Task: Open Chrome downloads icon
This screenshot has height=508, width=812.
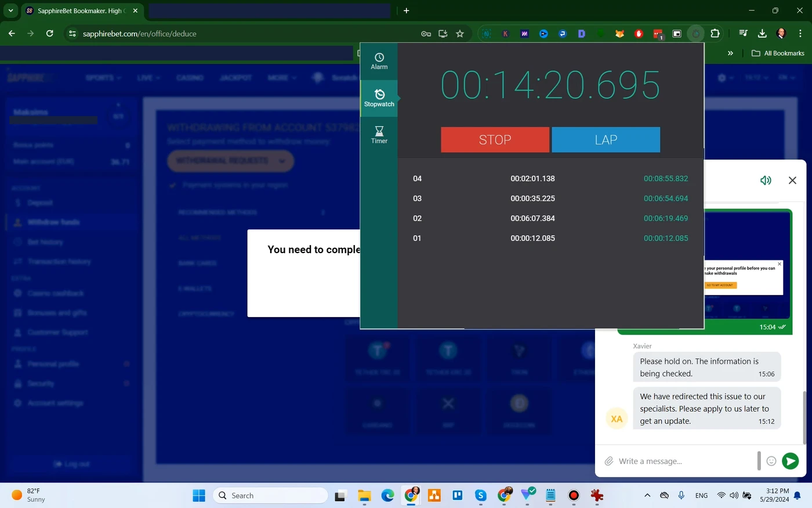Action: (762, 34)
